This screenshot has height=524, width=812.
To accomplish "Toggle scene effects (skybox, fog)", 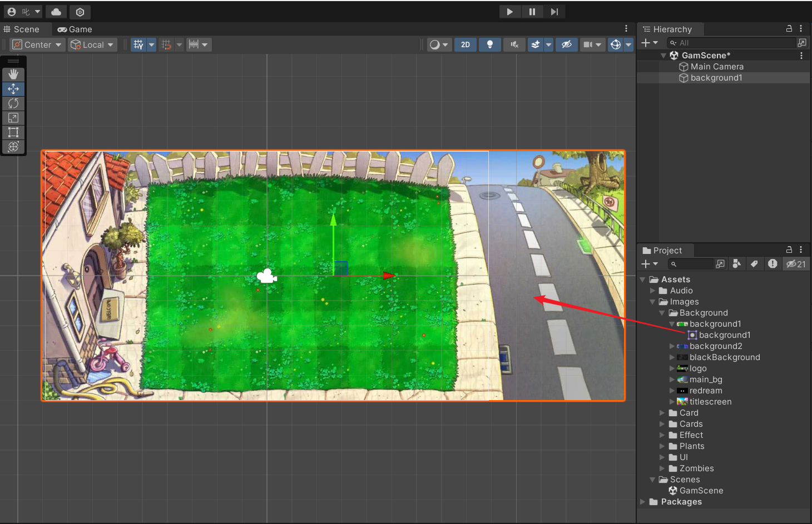I will (536, 44).
